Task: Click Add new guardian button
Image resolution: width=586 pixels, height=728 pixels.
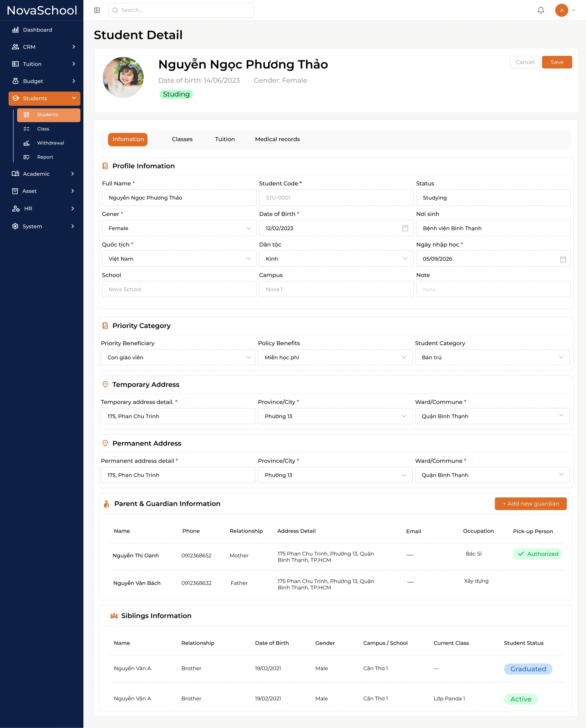Action: [x=531, y=504]
